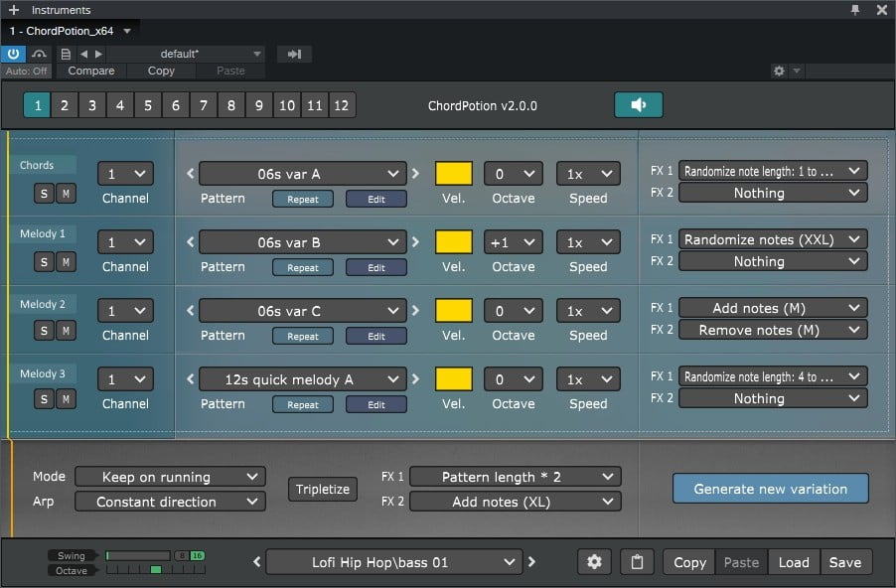Add instrument with plus icon
The height and width of the screenshot is (588, 896).
14,10
